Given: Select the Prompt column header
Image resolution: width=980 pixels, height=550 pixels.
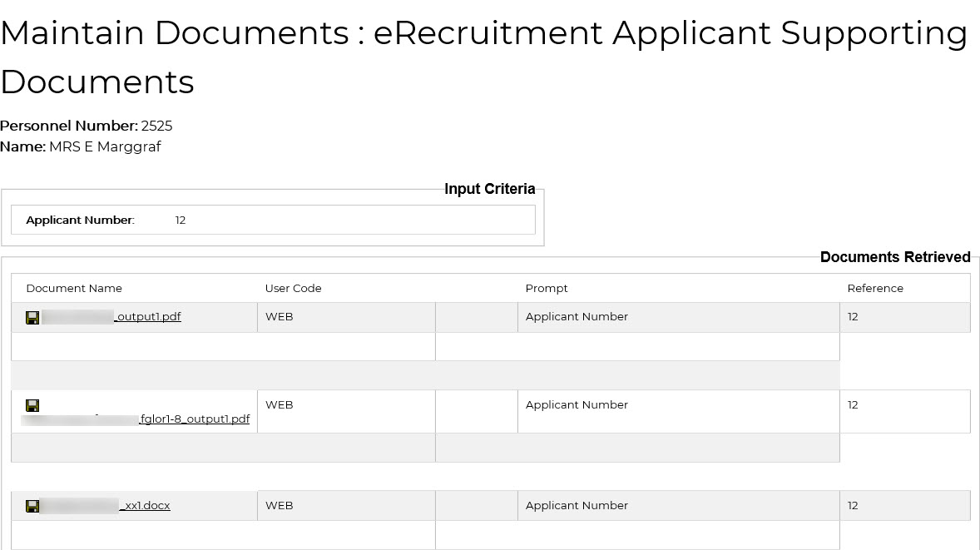Looking at the screenshot, I should 547,289.
